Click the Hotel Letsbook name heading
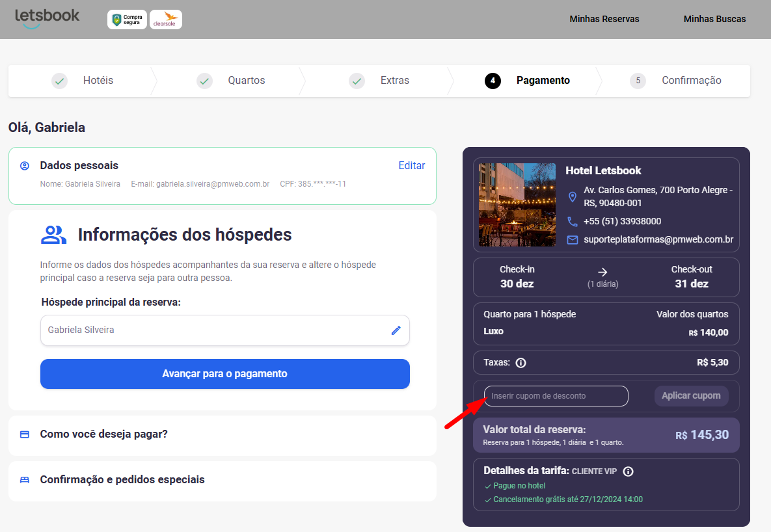 coord(603,170)
